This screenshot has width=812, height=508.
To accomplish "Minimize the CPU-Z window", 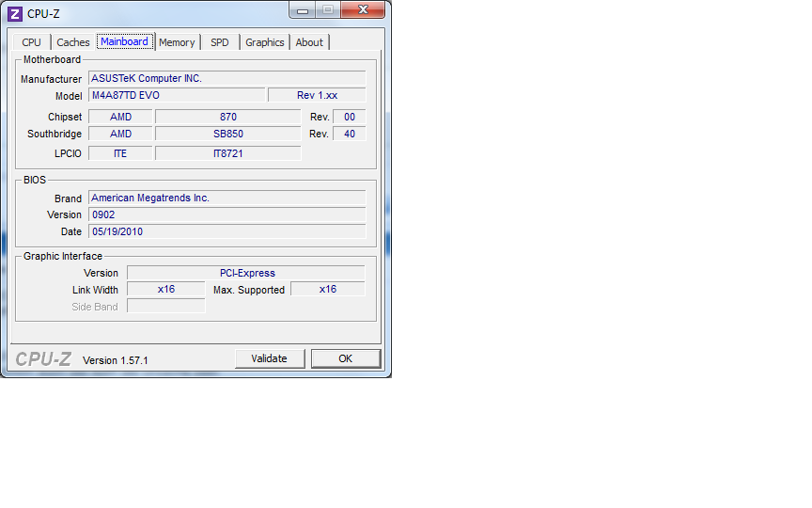I will tap(303, 9).
